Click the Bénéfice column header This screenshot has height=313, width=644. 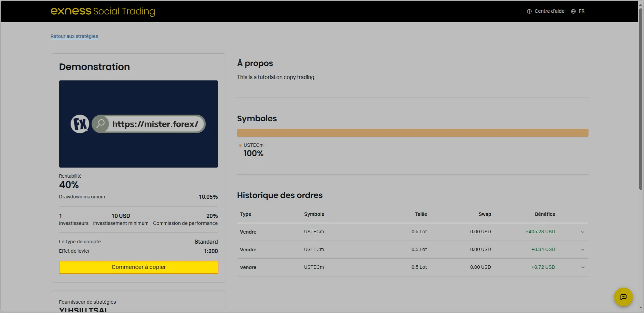tap(545, 214)
